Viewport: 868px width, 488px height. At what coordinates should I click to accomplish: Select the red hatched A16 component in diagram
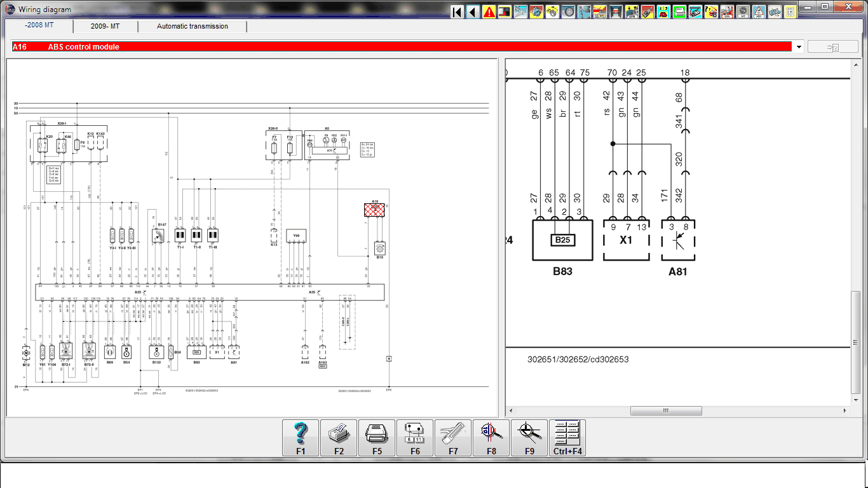coord(374,210)
